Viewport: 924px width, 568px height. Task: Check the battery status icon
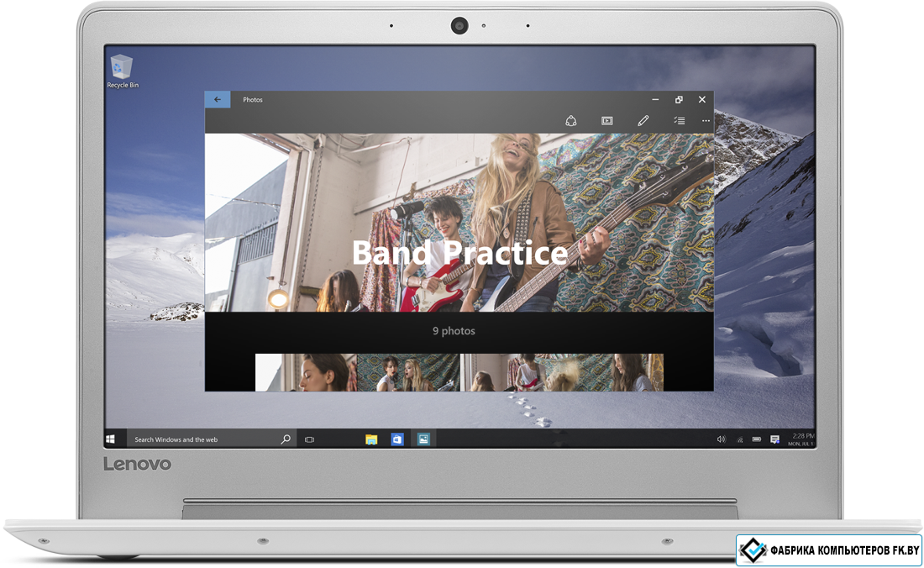pos(757,439)
